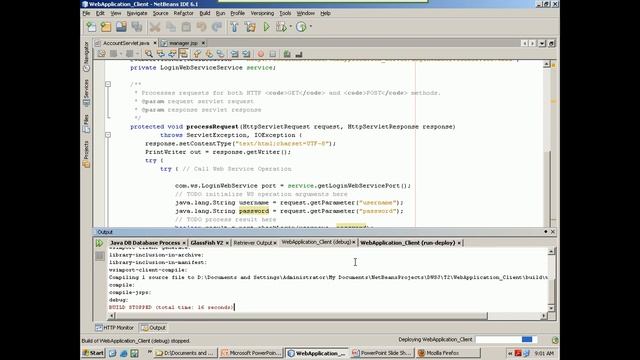The width and height of the screenshot is (640, 360).
Task: Click the Build Main Project hammer icon
Action: [235, 27]
